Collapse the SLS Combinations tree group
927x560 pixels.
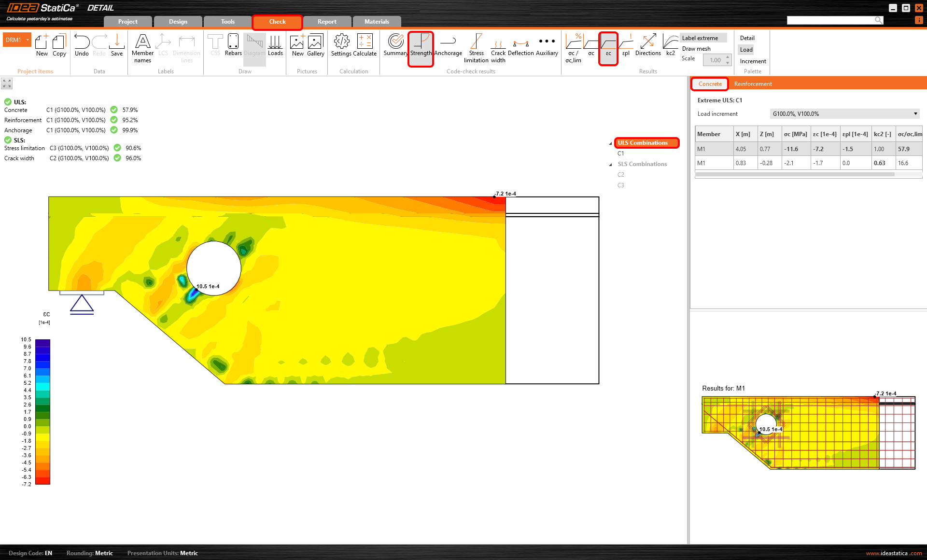(x=611, y=165)
